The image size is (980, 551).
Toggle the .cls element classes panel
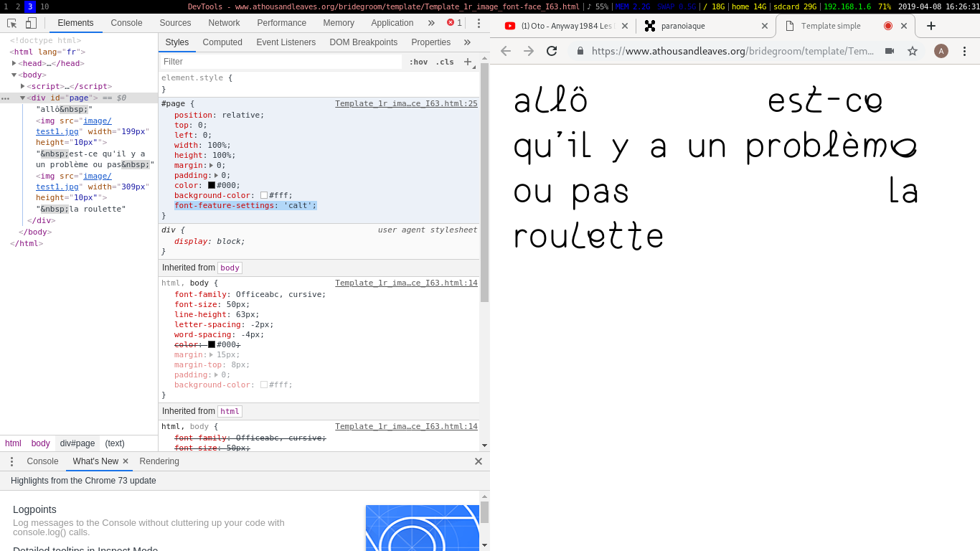coord(445,62)
